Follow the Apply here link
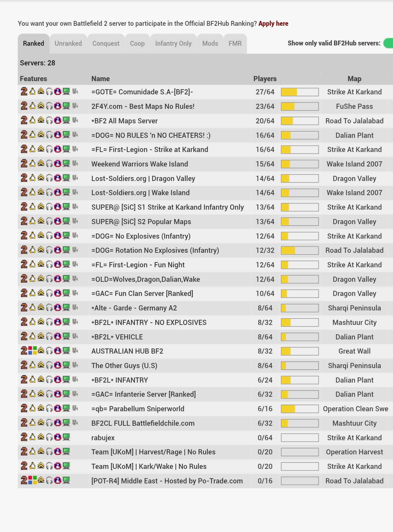The height and width of the screenshot is (532, 393). pos(273,24)
